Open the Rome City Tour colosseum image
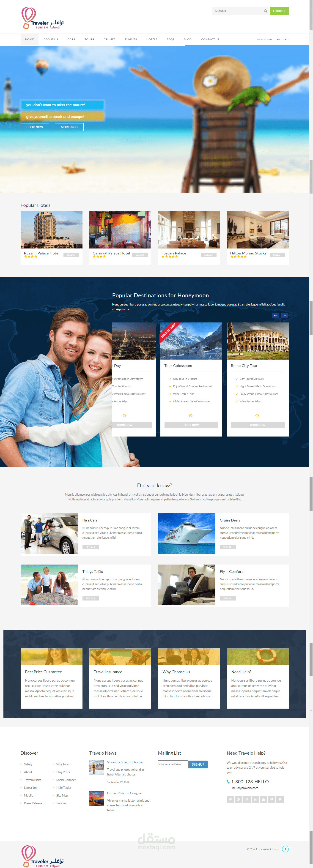313x868 pixels. 258,341
